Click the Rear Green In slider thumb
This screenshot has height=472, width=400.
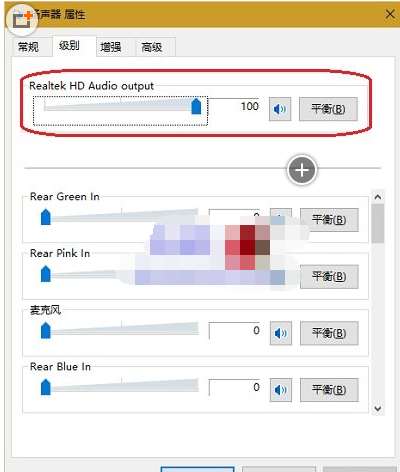pyautogui.click(x=46, y=217)
